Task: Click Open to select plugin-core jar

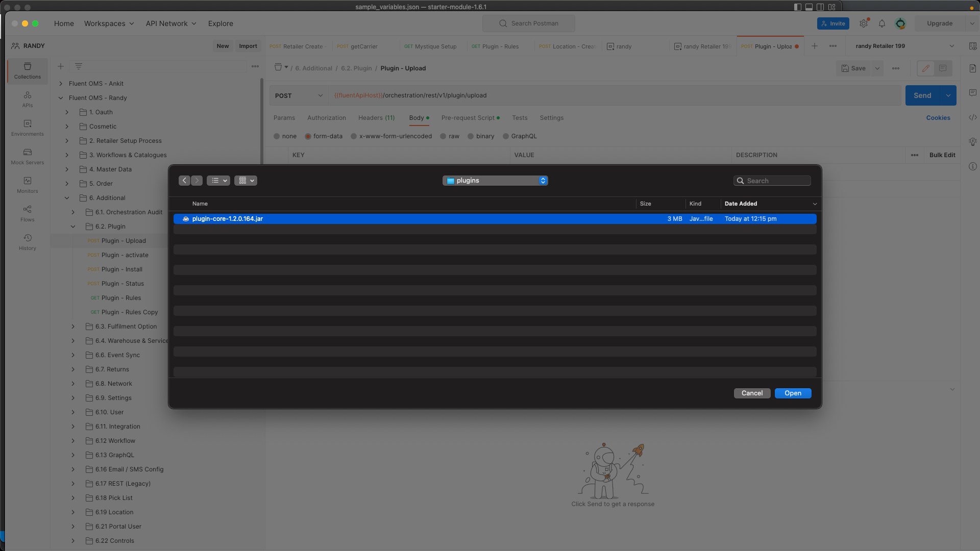Action: pos(794,393)
